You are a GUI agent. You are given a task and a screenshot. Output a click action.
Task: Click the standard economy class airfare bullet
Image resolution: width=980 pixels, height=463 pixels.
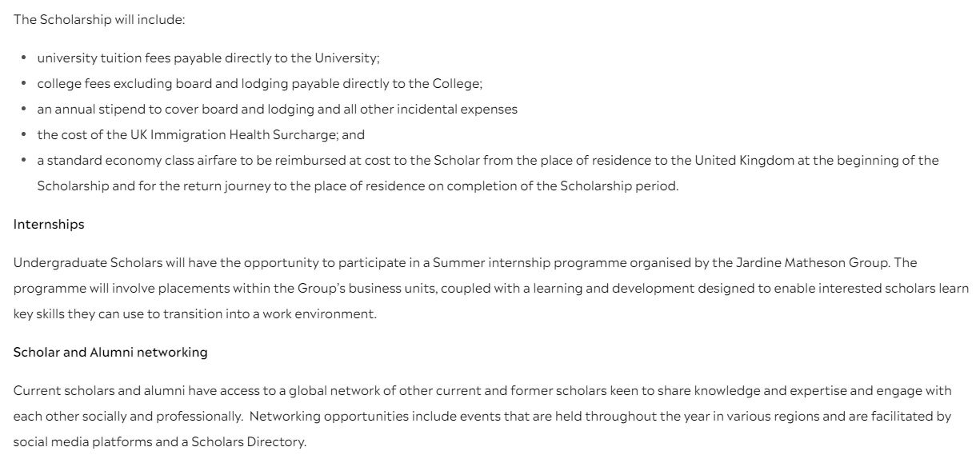click(x=240, y=160)
